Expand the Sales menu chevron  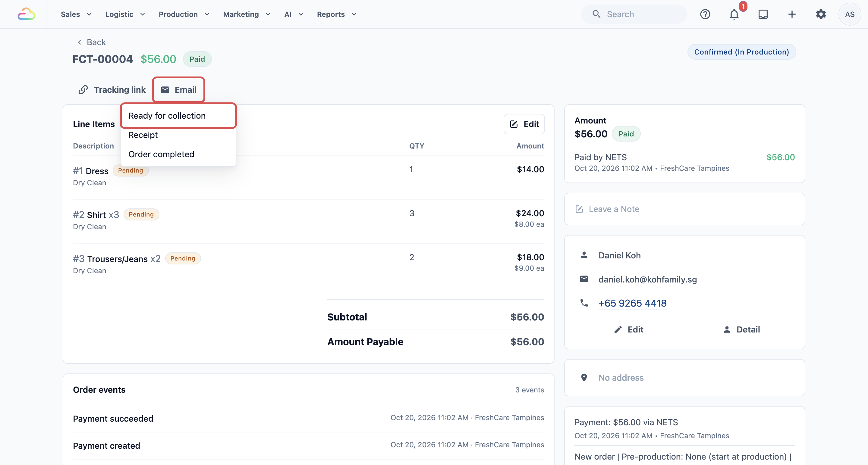89,14
